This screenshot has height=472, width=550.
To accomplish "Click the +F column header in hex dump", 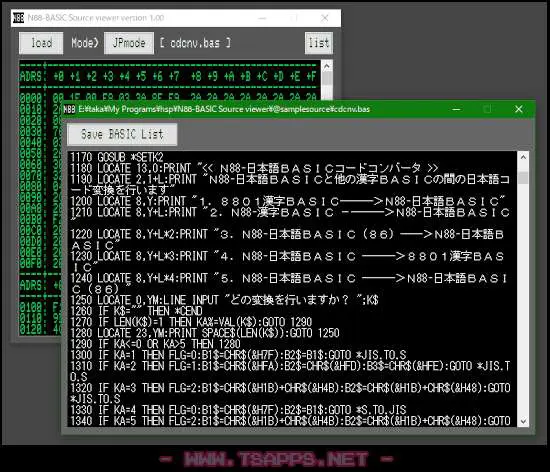I will tap(311, 76).
